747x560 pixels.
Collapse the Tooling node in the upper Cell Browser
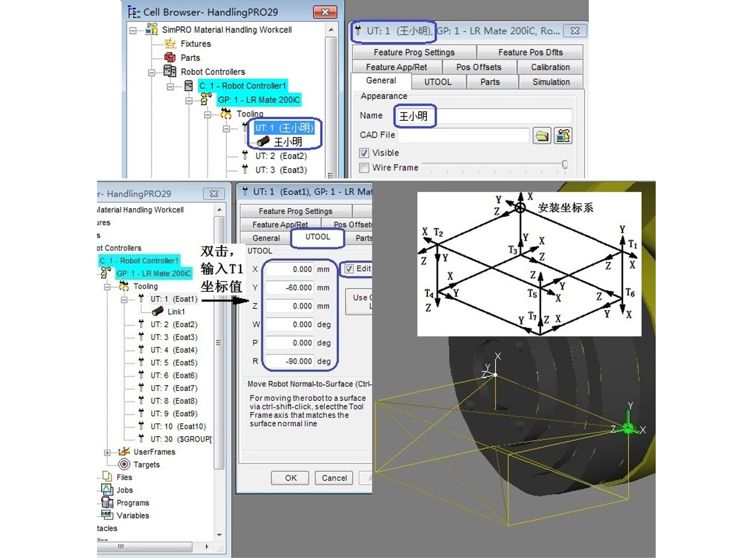click(208, 114)
